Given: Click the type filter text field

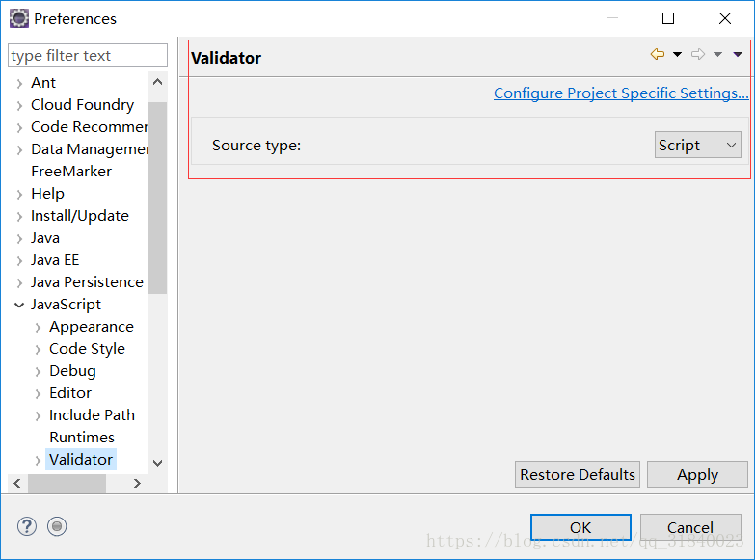Looking at the screenshot, I should (x=88, y=55).
